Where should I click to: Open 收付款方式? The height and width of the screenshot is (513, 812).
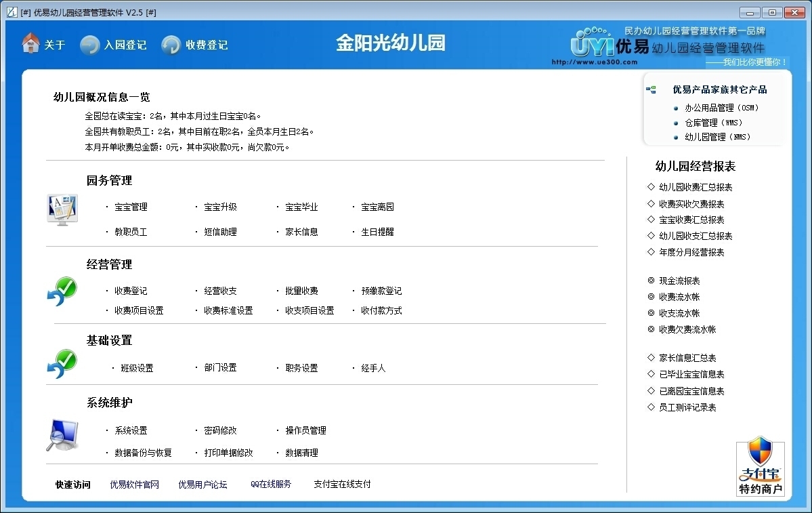382,310
